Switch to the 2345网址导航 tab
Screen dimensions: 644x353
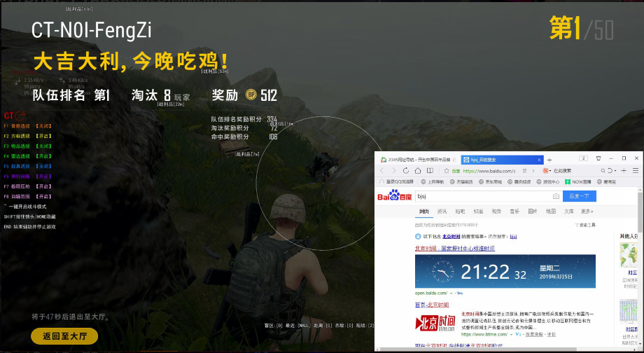click(417, 160)
